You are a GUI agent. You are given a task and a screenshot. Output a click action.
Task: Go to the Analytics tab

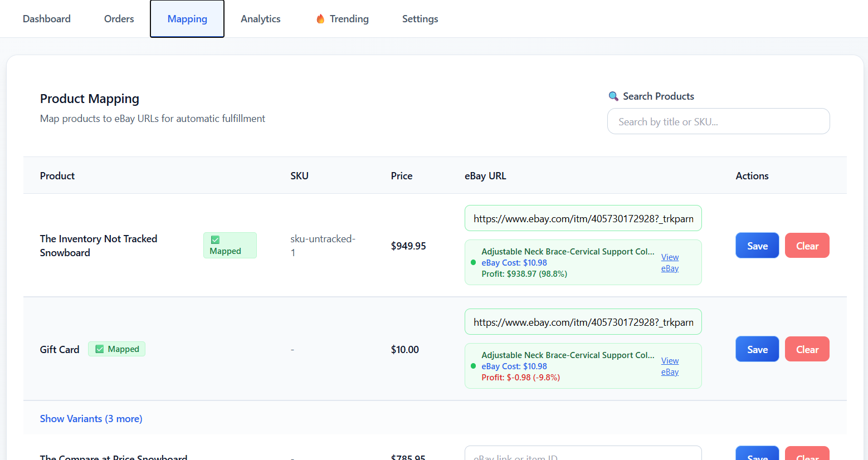[x=260, y=19]
